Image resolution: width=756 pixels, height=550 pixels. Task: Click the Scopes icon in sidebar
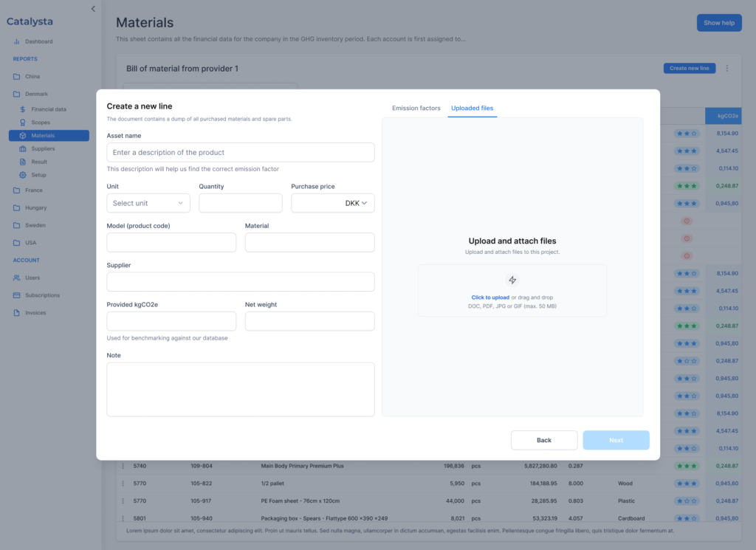23,123
